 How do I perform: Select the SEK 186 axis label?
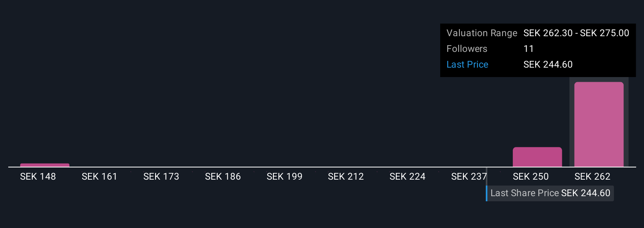(x=223, y=177)
